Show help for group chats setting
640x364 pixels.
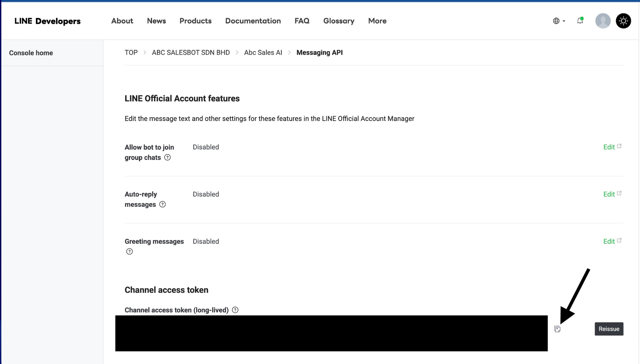[x=168, y=158]
